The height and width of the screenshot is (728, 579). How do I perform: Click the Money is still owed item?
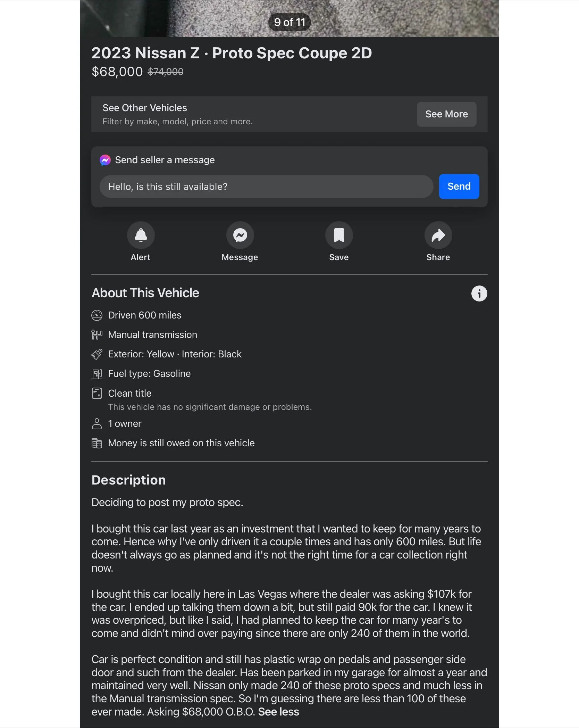181,443
